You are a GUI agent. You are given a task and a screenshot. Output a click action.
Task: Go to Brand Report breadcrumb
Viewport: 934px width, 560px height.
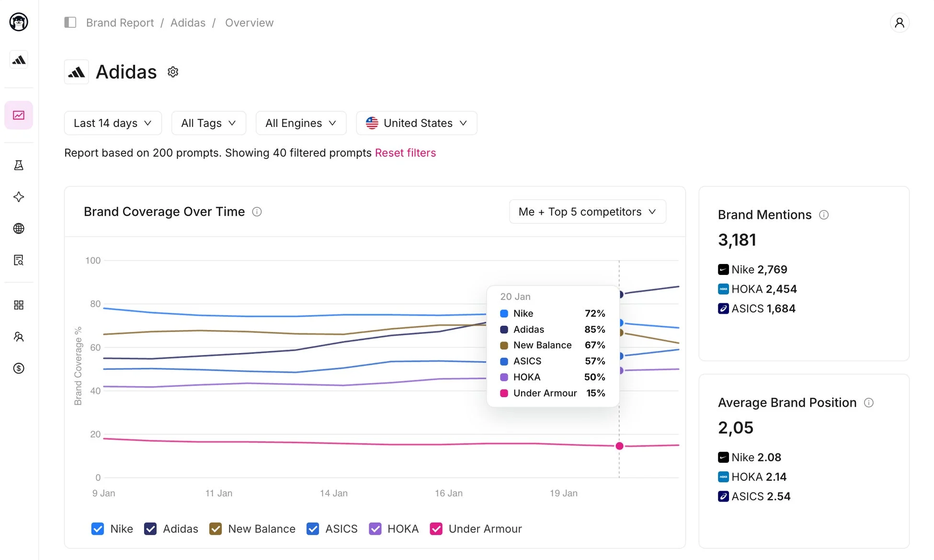pos(120,23)
